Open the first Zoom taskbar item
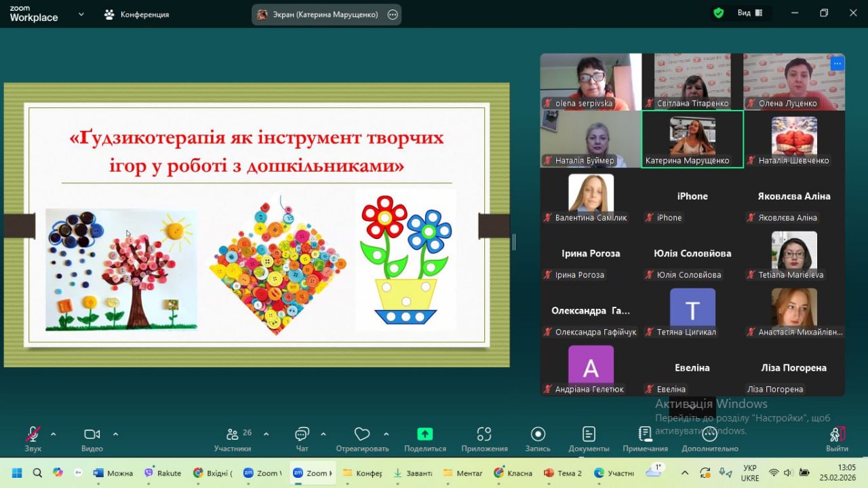The height and width of the screenshot is (488, 868). [262, 473]
